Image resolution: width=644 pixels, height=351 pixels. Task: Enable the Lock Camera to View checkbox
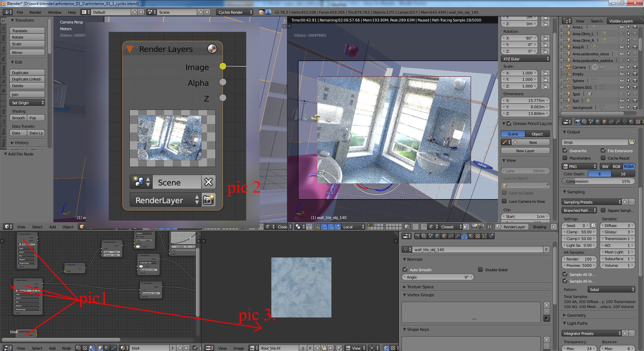click(x=504, y=201)
